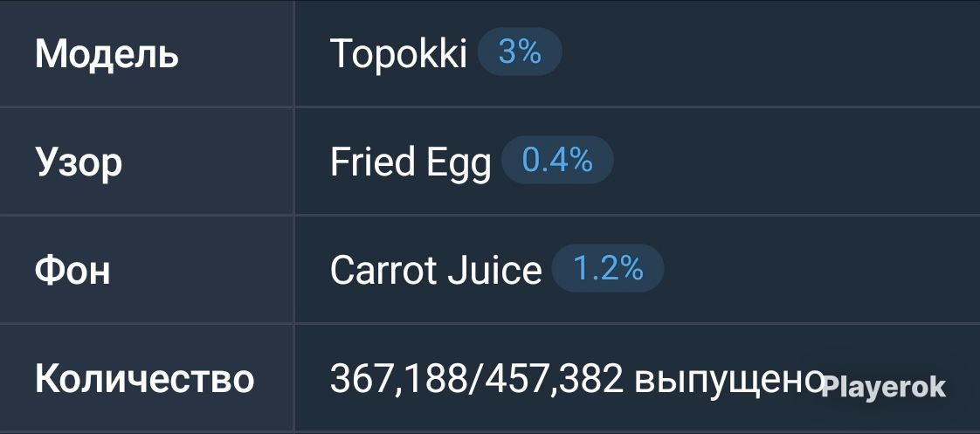Click the Количество row label
Viewport: 980px width, 434px height.
(144, 378)
